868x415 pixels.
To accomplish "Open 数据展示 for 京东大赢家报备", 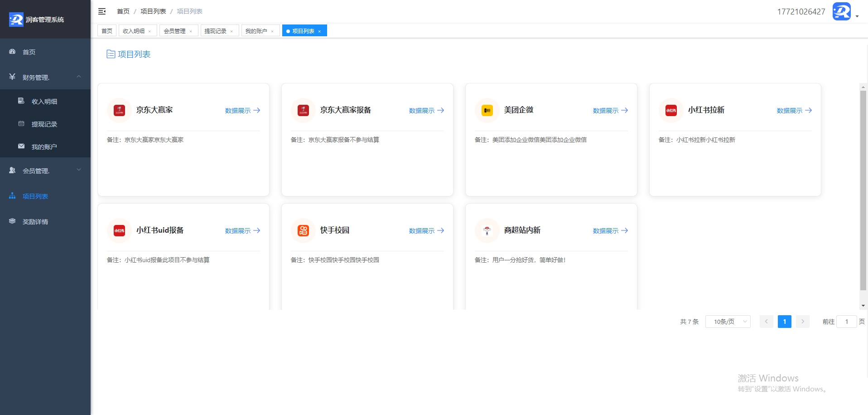I will pos(426,110).
